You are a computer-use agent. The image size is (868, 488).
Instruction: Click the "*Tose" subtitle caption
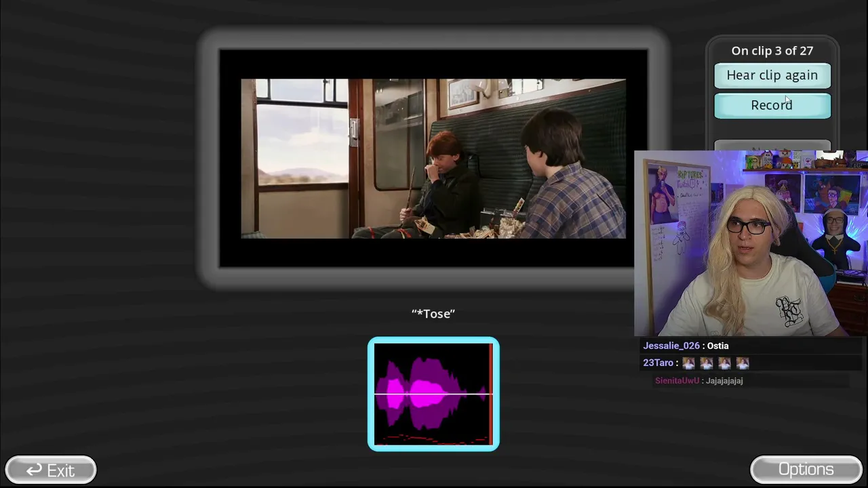click(433, 314)
